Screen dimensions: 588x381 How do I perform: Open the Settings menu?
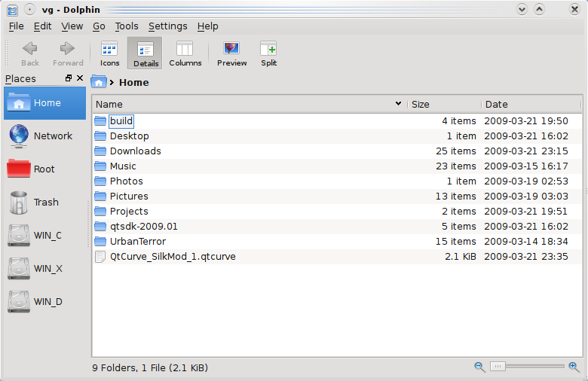167,26
